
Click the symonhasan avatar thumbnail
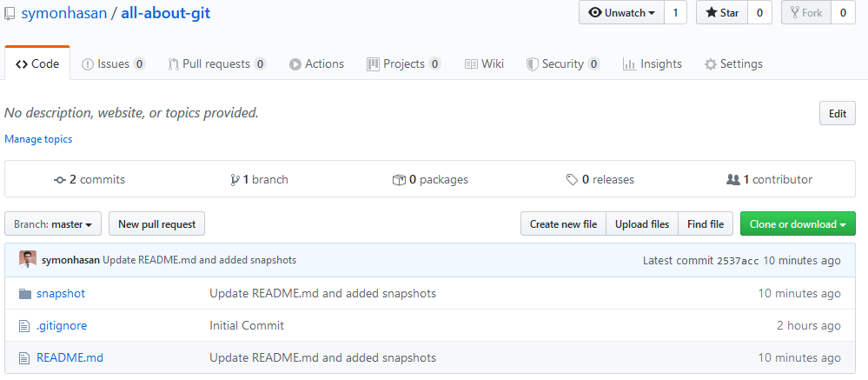[28, 259]
